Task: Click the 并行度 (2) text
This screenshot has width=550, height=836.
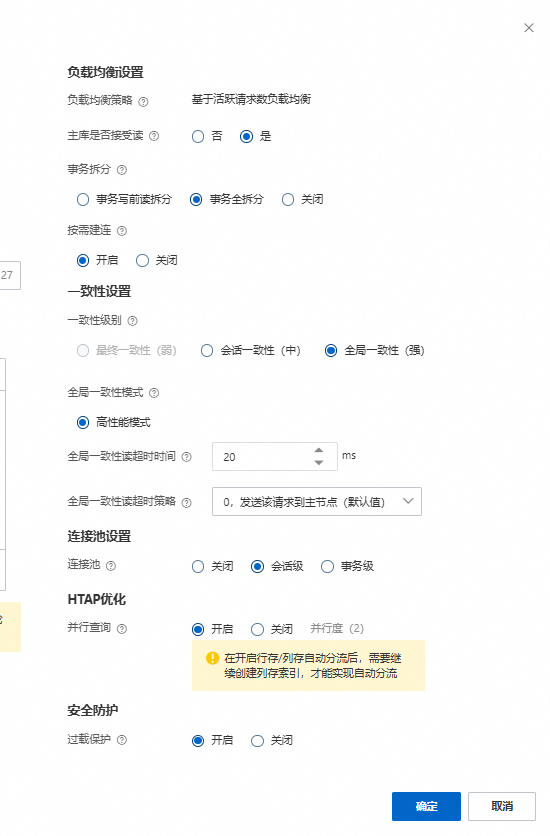Action: coord(337,629)
